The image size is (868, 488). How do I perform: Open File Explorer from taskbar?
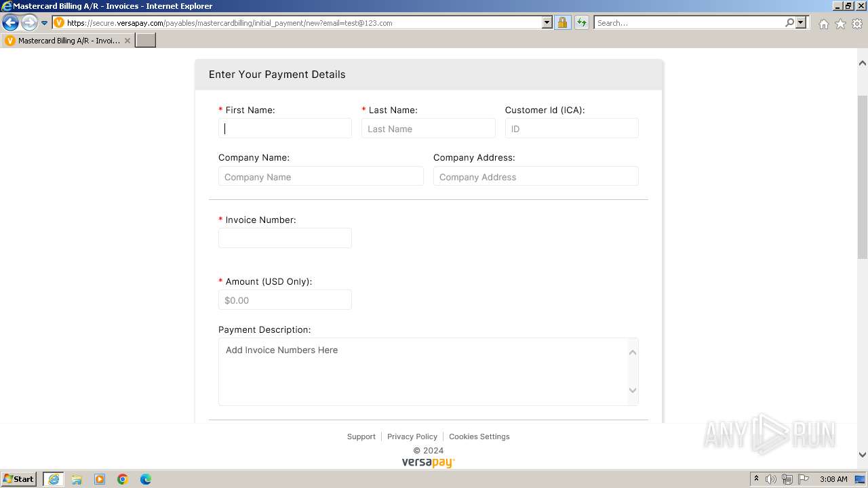tap(77, 479)
